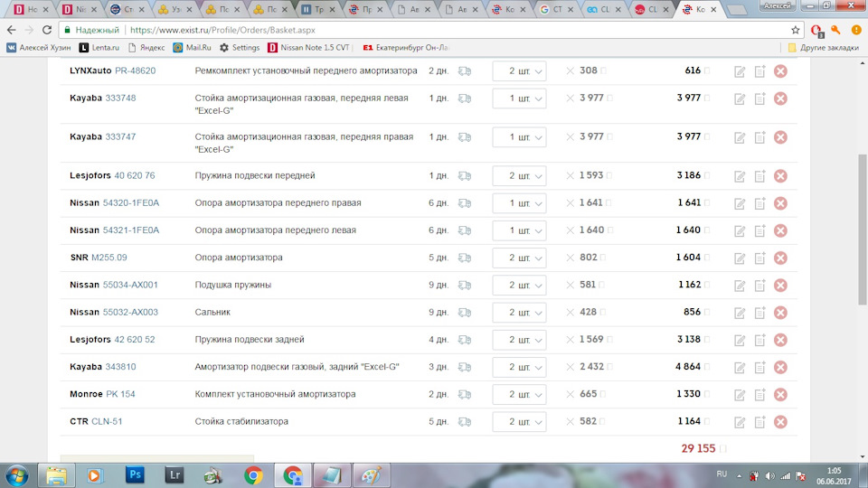Change quantity for Kayaba 343810
The image size is (868, 488).
tap(519, 368)
